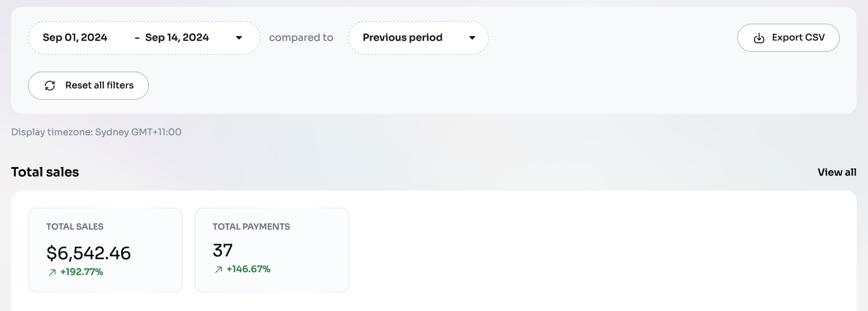This screenshot has width=868, height=311.
Task: Click green arrow icon under Total Sales
Action: [x=52, y=272]
